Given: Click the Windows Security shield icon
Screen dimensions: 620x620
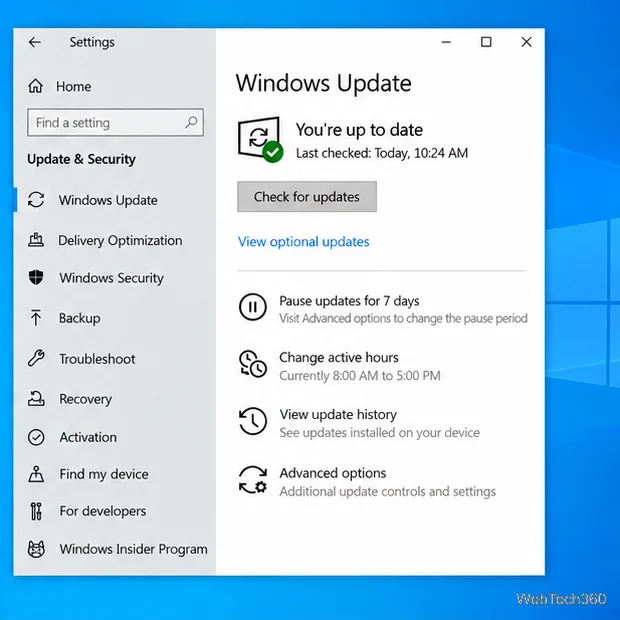Looking at the screenshot, I should tap(36, 277).
